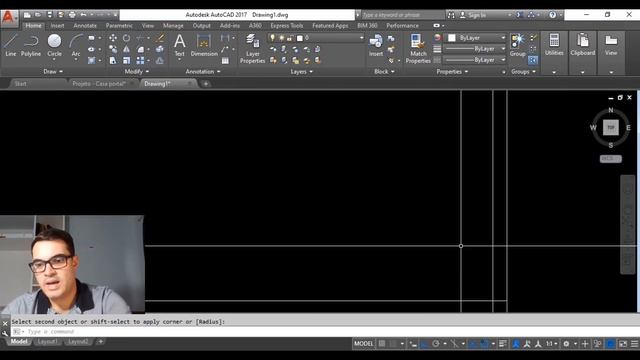
Task: Toggle layer on/off lightbulb in Layers panel
Action: (x=273, y=38)
